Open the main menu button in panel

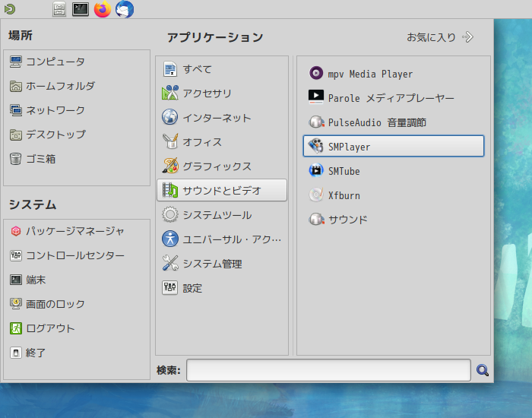click(9, 9)
